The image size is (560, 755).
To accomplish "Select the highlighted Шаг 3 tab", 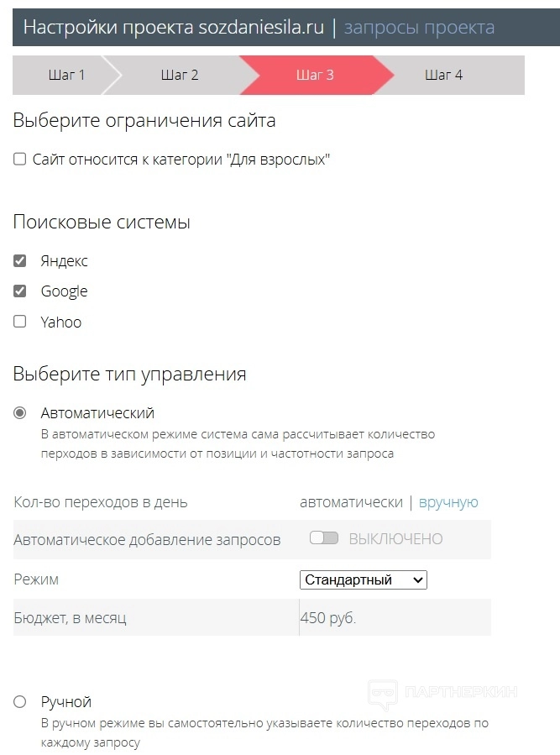I will pyautogui.click(x=315, y=75).
